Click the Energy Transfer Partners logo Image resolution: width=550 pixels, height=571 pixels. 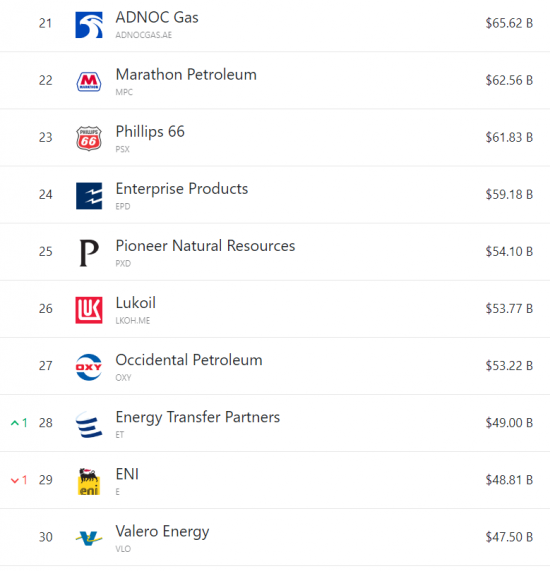coord(89,424)
